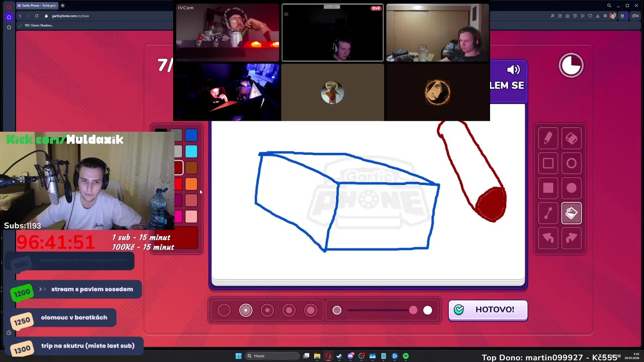Screen dimensions: 644x362
Task: Select the fourth brush size
Action: point(289,310)
